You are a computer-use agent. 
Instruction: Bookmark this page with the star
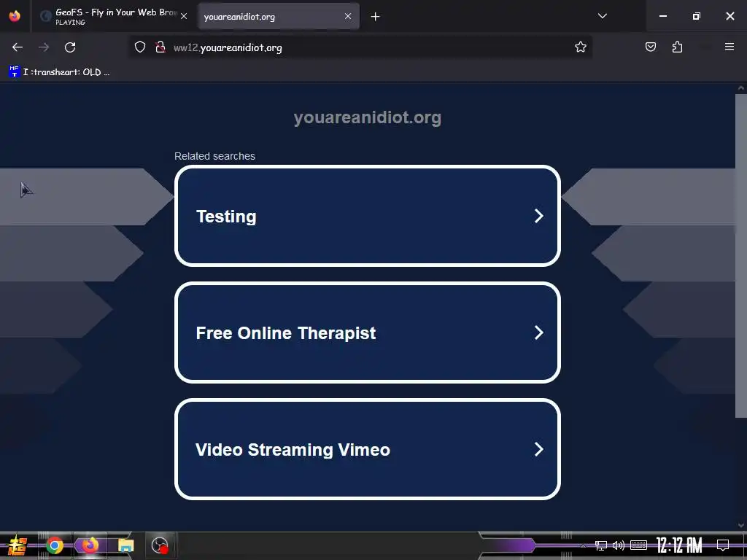tap(580, 47)
